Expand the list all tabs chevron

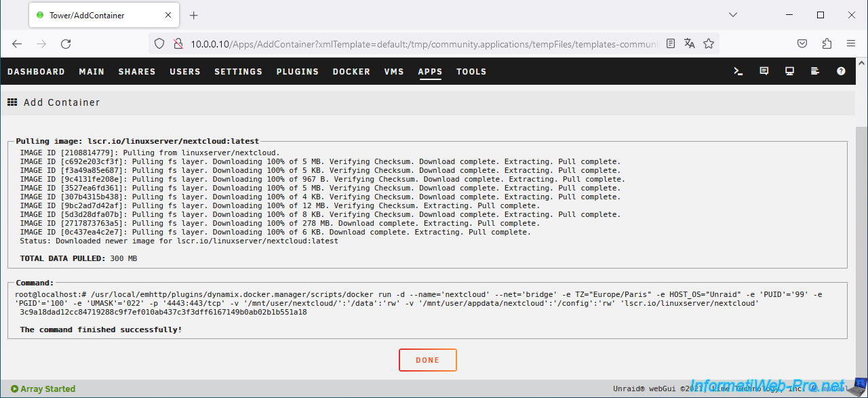pos(733,15)
